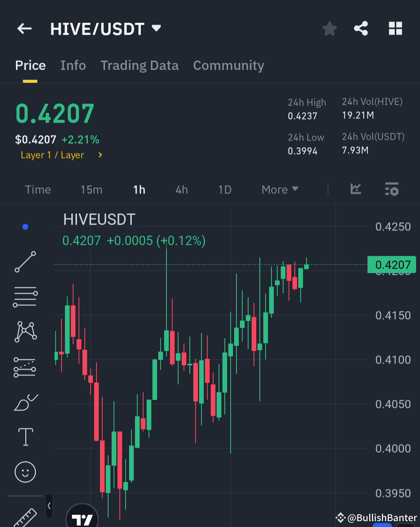This screenshot has height=527, width=420.
Task: Select the trend line drawing tool
Action: coord(25,262)
